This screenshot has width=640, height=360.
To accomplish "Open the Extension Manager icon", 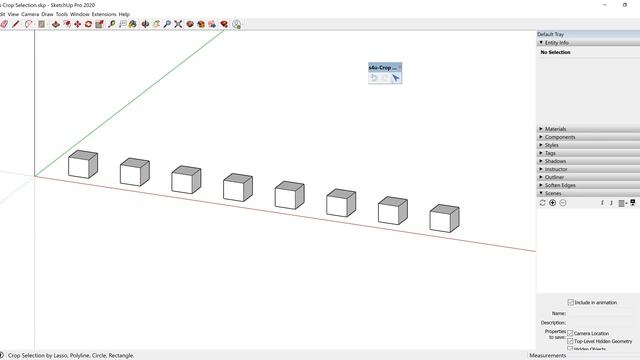I will [x=224, y=24].
